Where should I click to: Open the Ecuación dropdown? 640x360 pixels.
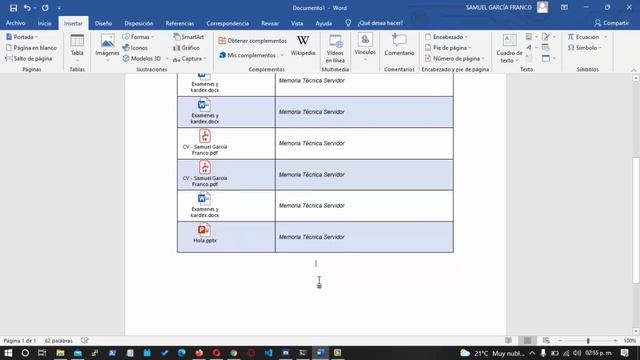click(587, 37)
